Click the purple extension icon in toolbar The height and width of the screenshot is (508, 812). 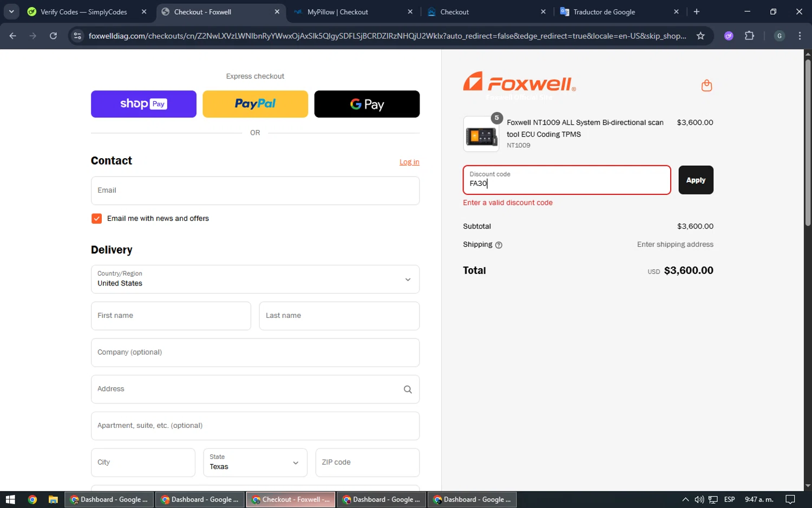pyautogui.click(x=729, y=36)
